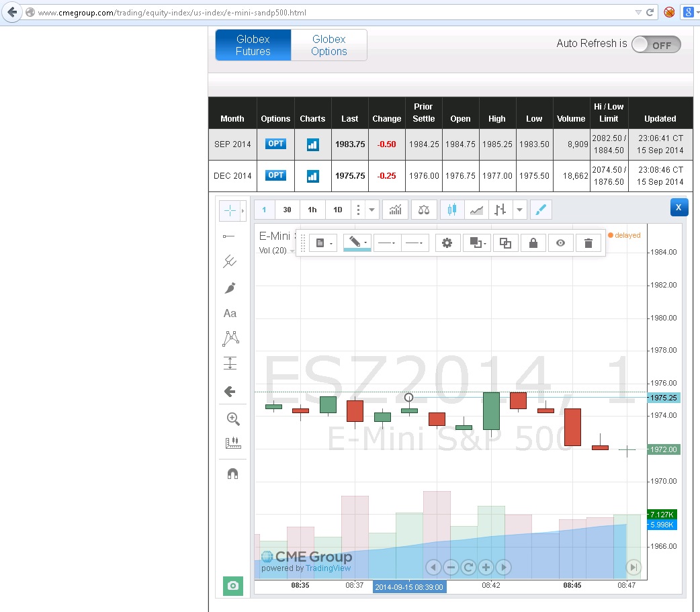Toggle magnet mode for drawings

(232, 474)
